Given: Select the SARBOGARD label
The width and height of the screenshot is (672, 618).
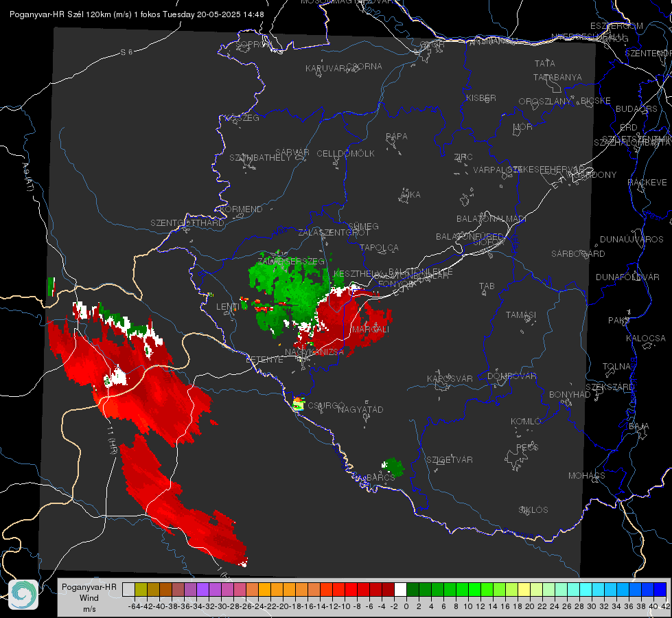Looking at the screenshot, I should click(x=578, y=254).
